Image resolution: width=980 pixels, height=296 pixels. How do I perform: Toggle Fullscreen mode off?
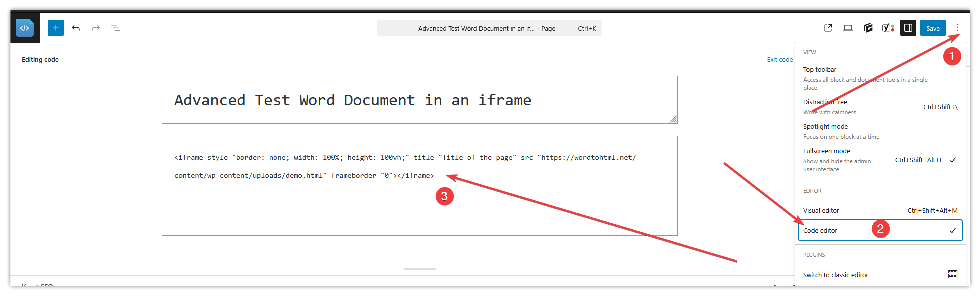coord(827,151)
